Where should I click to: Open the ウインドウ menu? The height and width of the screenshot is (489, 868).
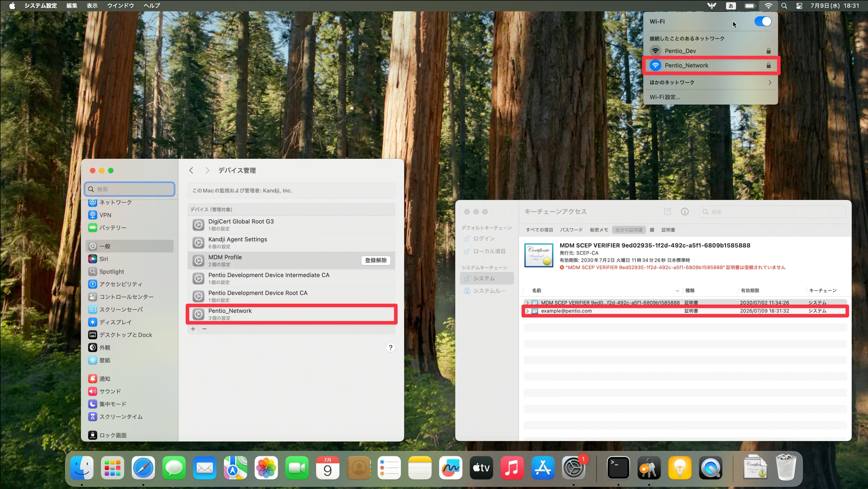point(120,6)
